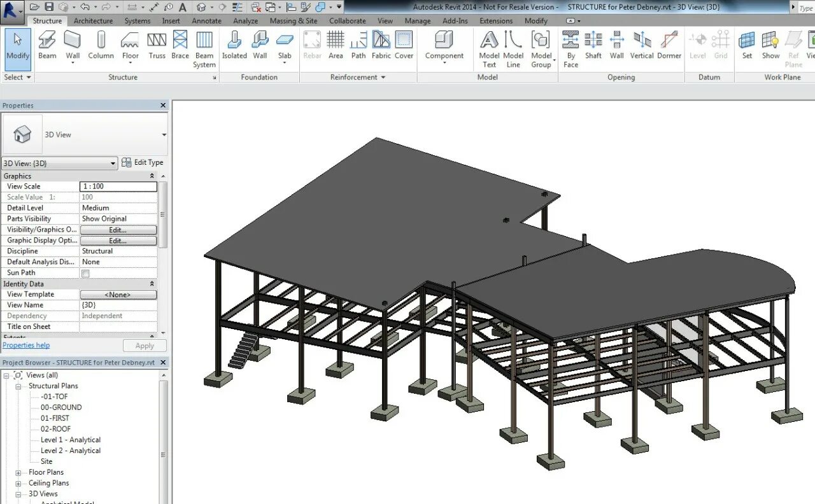This screenshot has height=504, width=815.
Task: Select the Wall opening tool
Action: coord(616,45)
